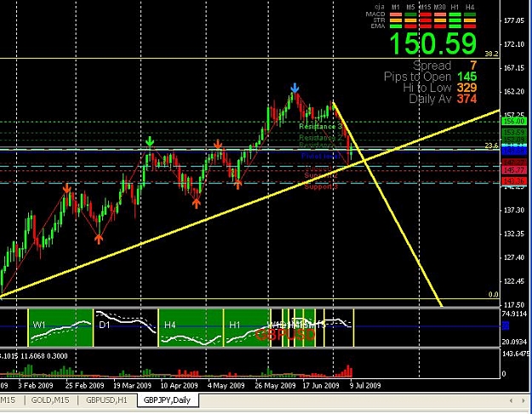Screen dimensions: 532x414
Task: Click the Pivot level label
Action: (x=321, y=156)
